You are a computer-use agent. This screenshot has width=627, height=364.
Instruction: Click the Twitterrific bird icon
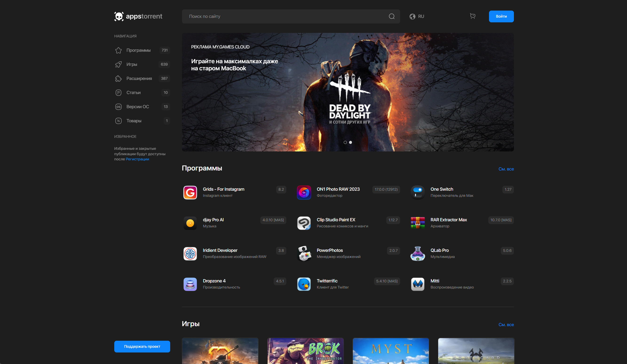(304, 284)
